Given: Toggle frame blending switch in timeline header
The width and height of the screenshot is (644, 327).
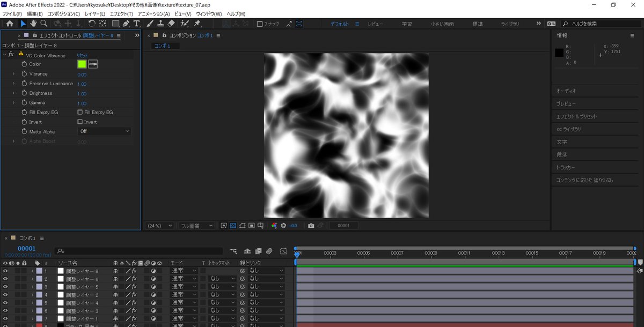Looking at the screenshot, I should [258, 251].
